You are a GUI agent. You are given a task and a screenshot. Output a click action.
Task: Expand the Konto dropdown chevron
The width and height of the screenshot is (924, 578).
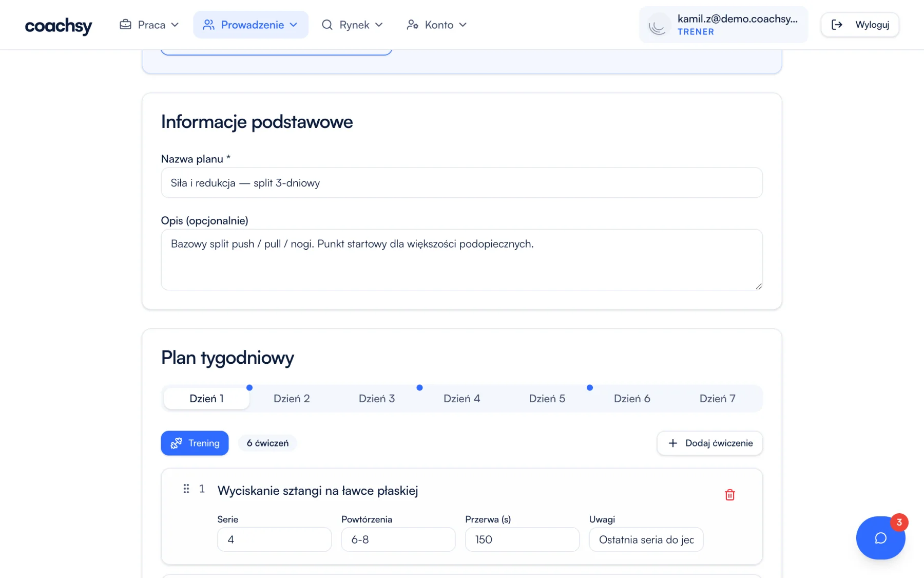[x=463, y=25]
